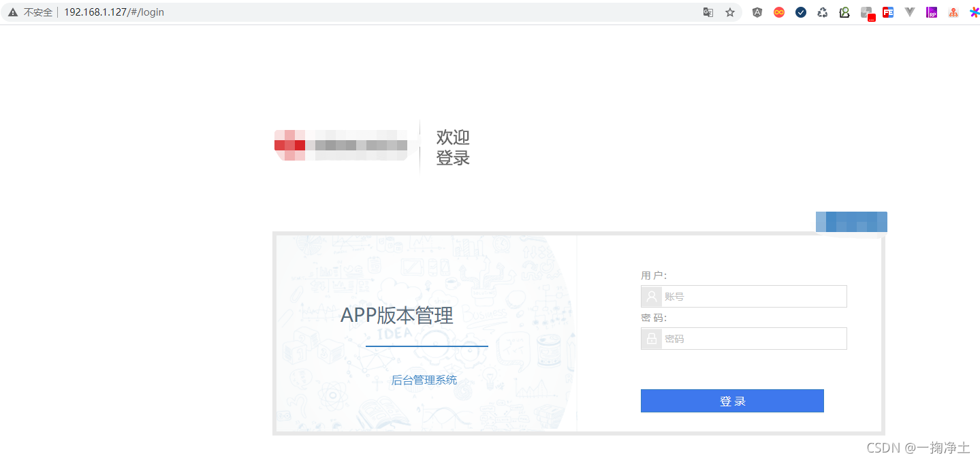Viewport: 980px width, 460px height.
Task: Click the 密码: label above password field
Action: click(x=654, y=318)
